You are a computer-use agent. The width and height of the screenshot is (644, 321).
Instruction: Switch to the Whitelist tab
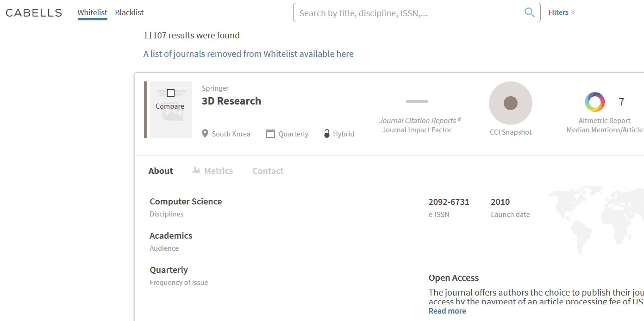(93, 13)
